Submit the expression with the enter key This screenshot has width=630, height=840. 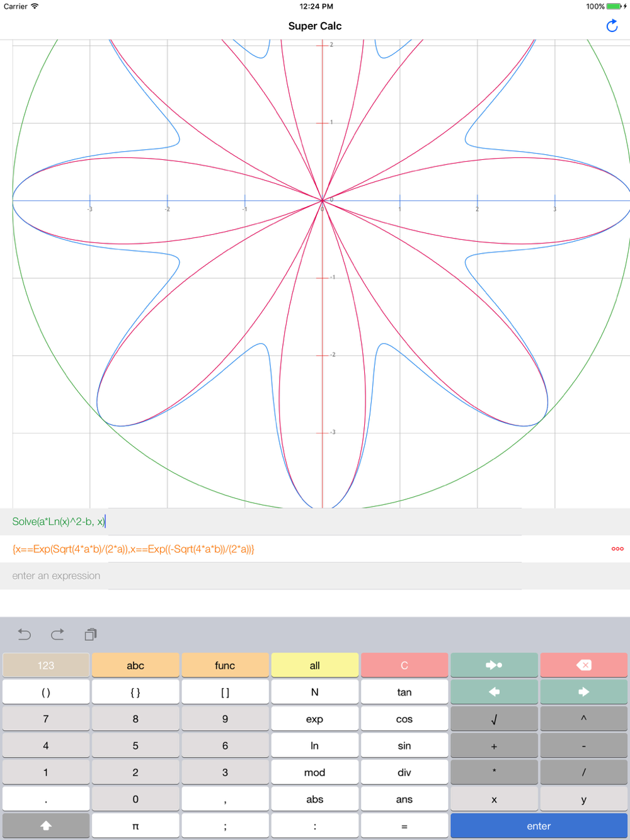[x=539, y=826]
